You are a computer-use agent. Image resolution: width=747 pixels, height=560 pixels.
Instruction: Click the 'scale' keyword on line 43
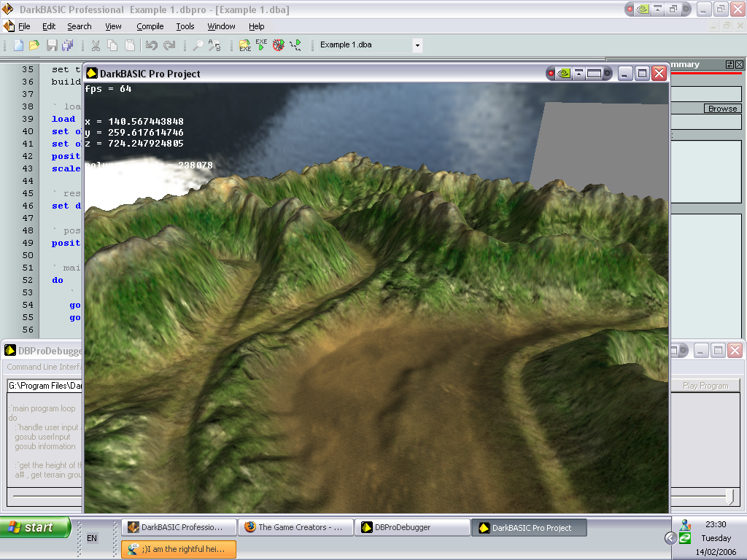[x=66, y=168]
